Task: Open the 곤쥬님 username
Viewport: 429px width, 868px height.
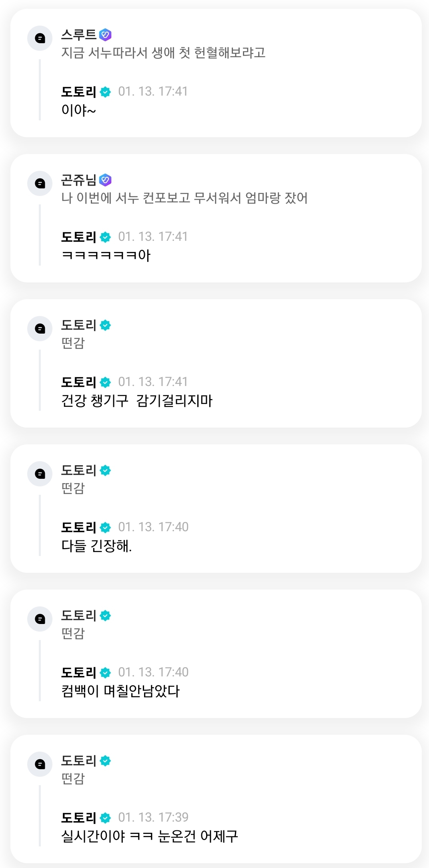Action: pyautogui.click(x=79, y=180)
